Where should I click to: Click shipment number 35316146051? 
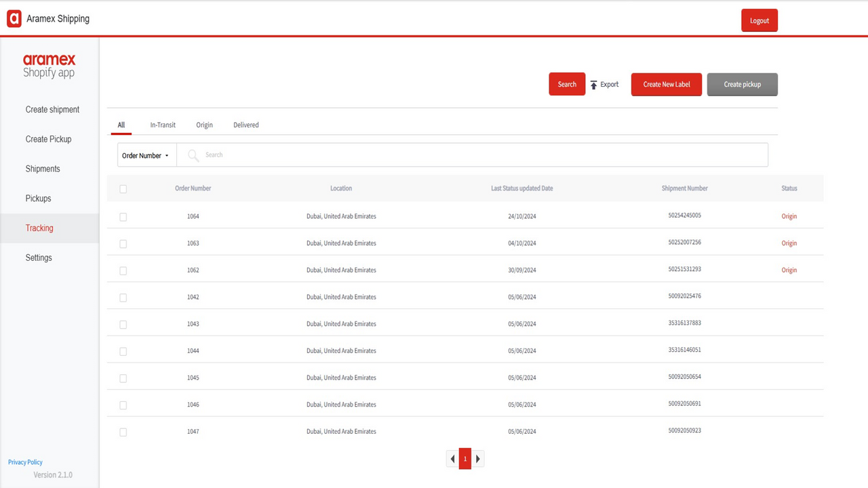pyautogui.click(x=685, y=350)
